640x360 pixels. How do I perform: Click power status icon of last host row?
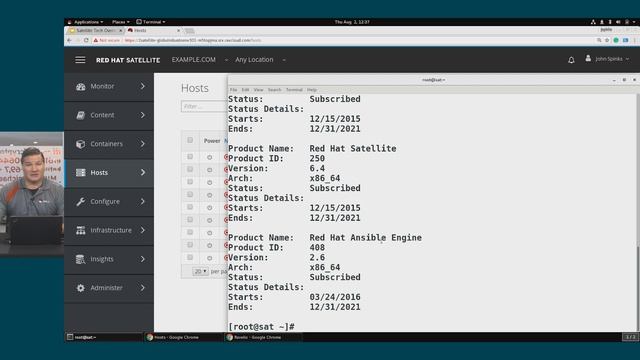tap(209, 258)
